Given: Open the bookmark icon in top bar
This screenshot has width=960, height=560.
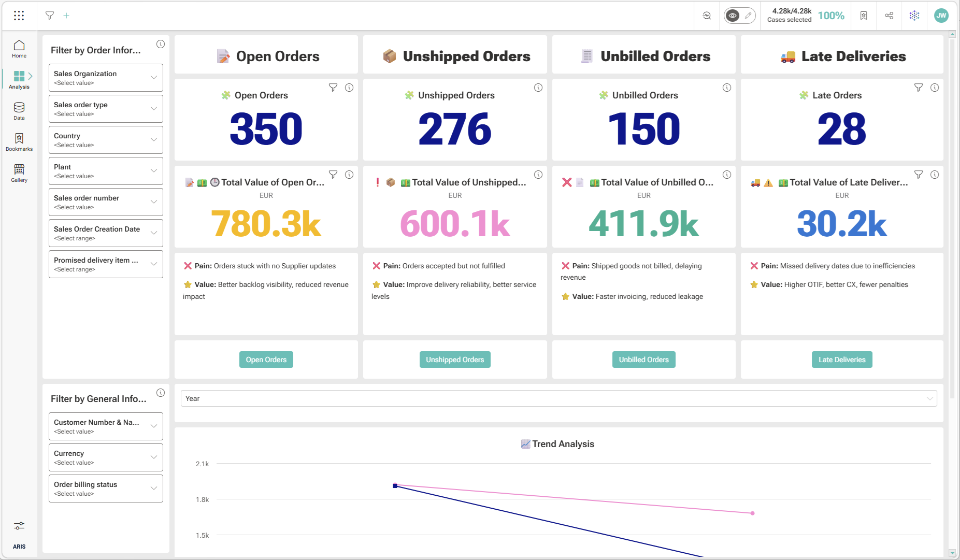Looking at the screenshot, I should click(x=864, y=16).
